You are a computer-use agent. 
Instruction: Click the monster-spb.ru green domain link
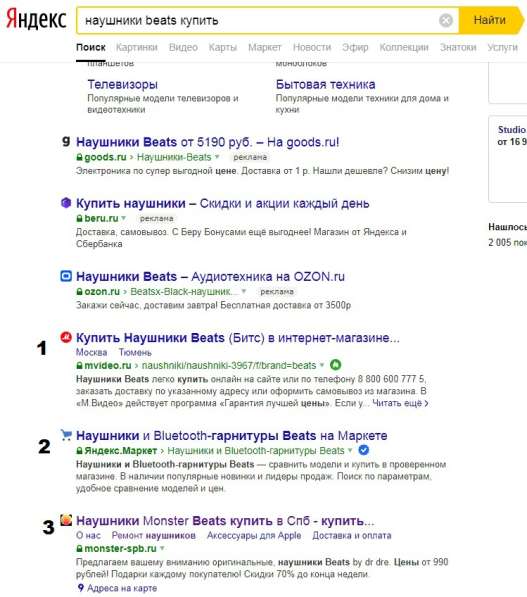coord(120,549)
